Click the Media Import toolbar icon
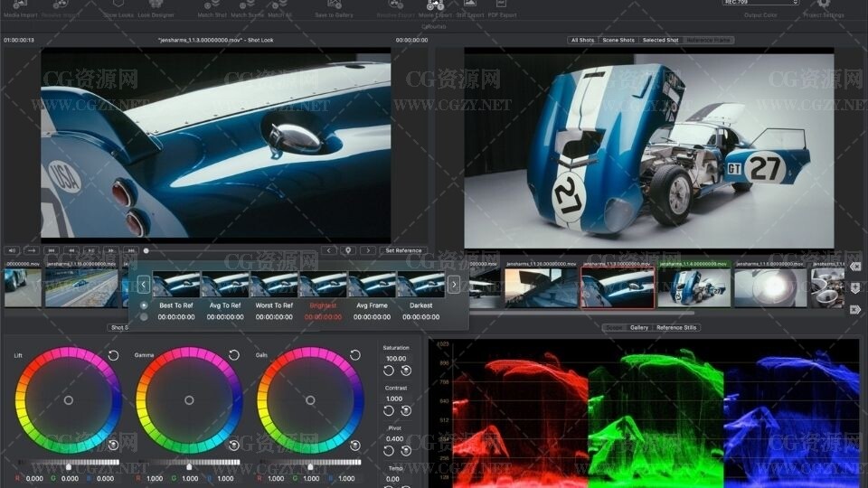 pos(22,5)
